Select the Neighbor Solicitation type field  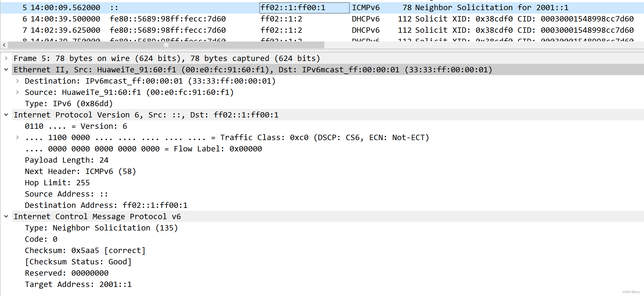pyautogui.click(x=101, y=228)
